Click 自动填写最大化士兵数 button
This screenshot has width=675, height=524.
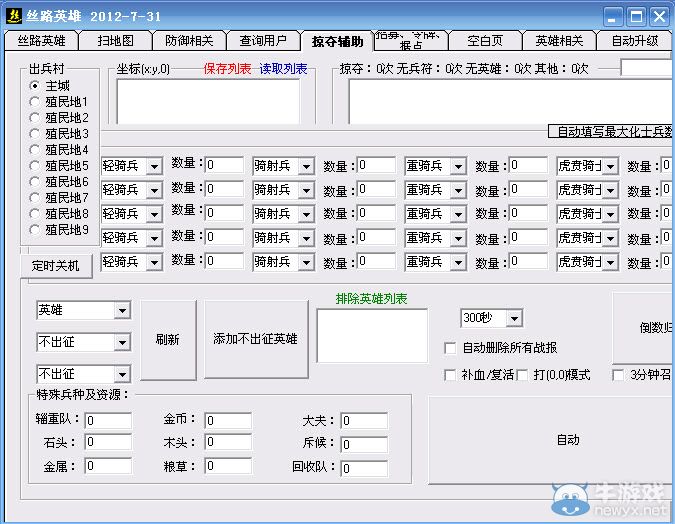610,131
